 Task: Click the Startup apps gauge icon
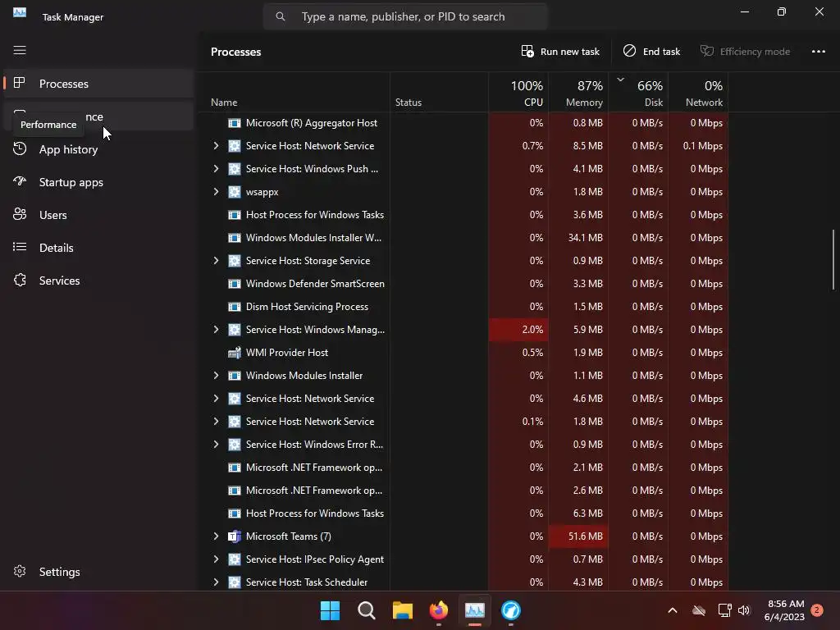[20, 181]
